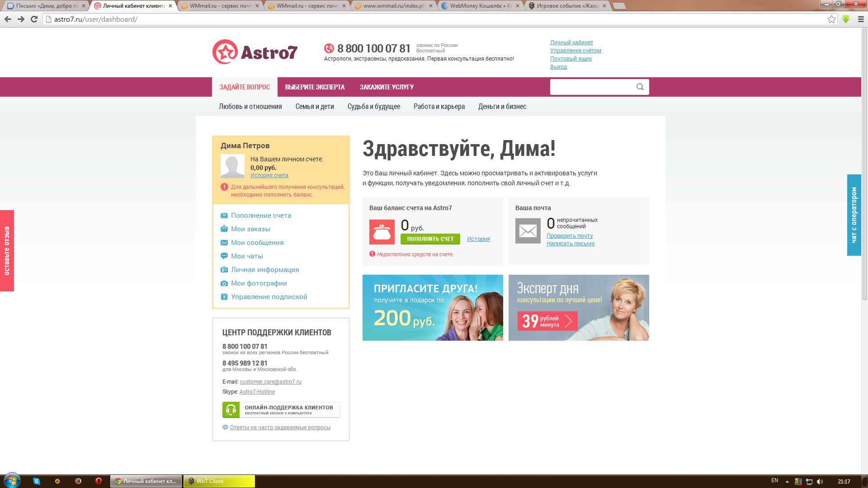Open Любовь и отношения category

(250, 107)
